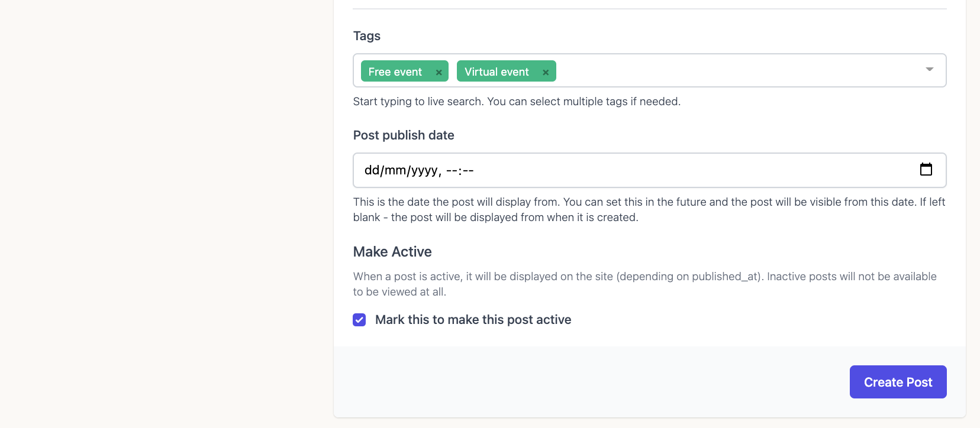
Task: Click the 'Mark this to make this post active' label
Action: [x=473, y=320]
